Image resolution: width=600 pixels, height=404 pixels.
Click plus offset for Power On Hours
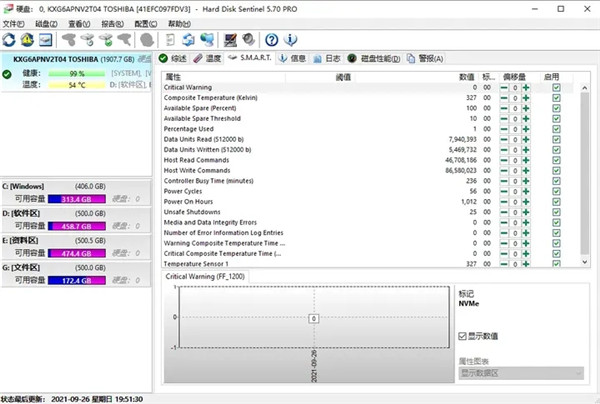[526, 202]
